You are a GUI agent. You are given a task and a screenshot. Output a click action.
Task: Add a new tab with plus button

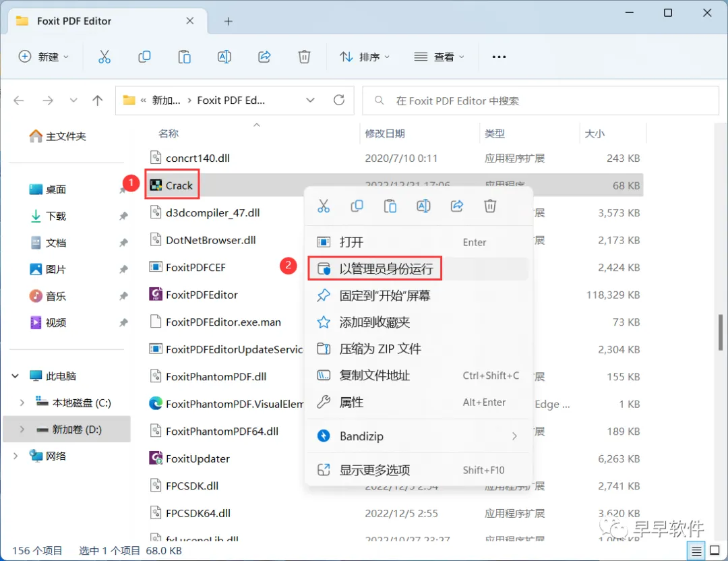(229, 22)
